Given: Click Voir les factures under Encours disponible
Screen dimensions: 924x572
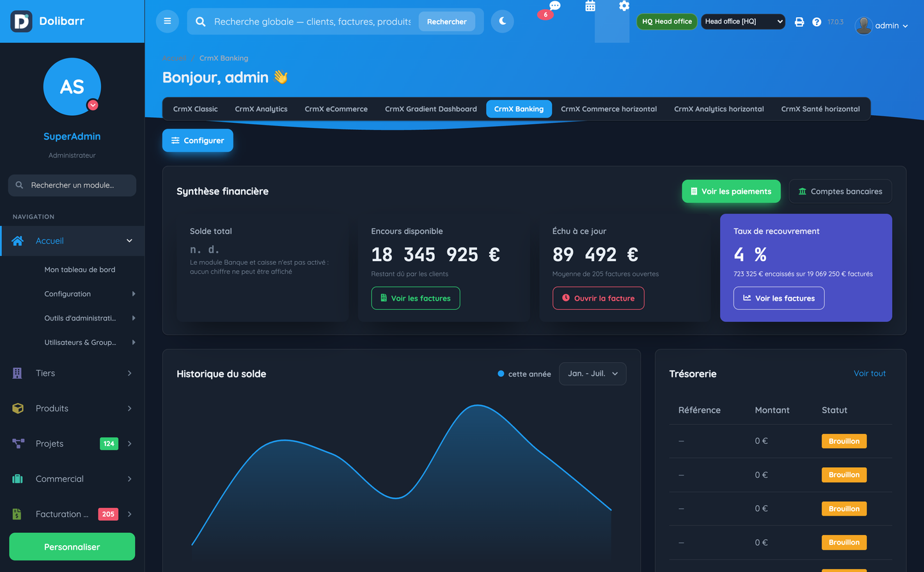Looking at the screenshot, I should 416,298.
